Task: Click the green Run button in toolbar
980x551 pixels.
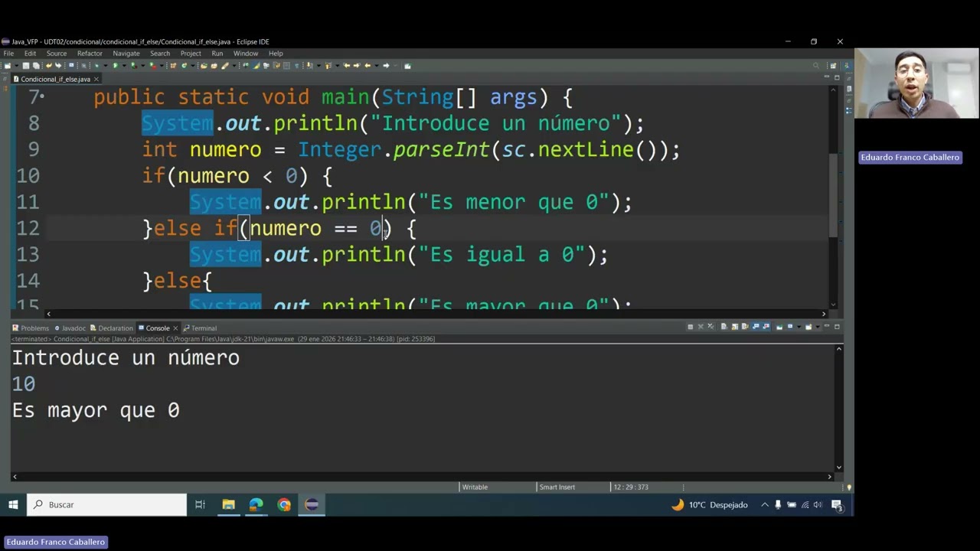Action: pos(116,66)
